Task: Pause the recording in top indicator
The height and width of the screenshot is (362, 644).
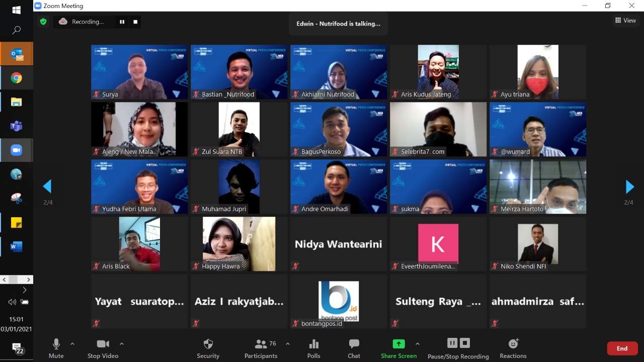Action: click(122, 22)
